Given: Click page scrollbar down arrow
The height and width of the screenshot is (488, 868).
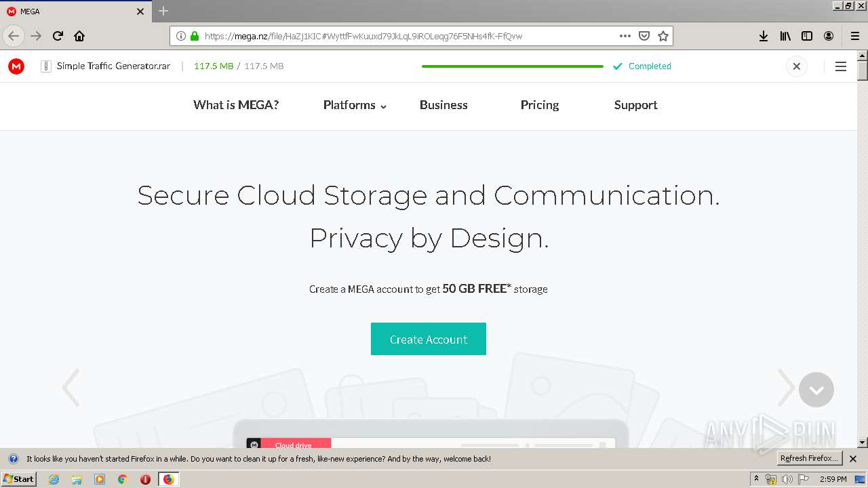Looking at the screenshot, I should point(863,443).
